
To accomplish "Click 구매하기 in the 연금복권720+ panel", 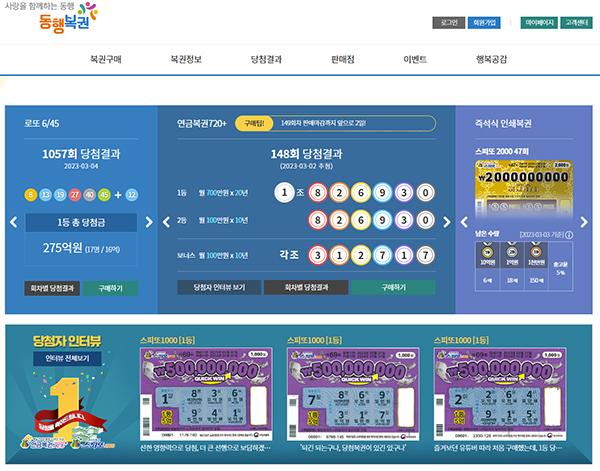I will 393,287.
